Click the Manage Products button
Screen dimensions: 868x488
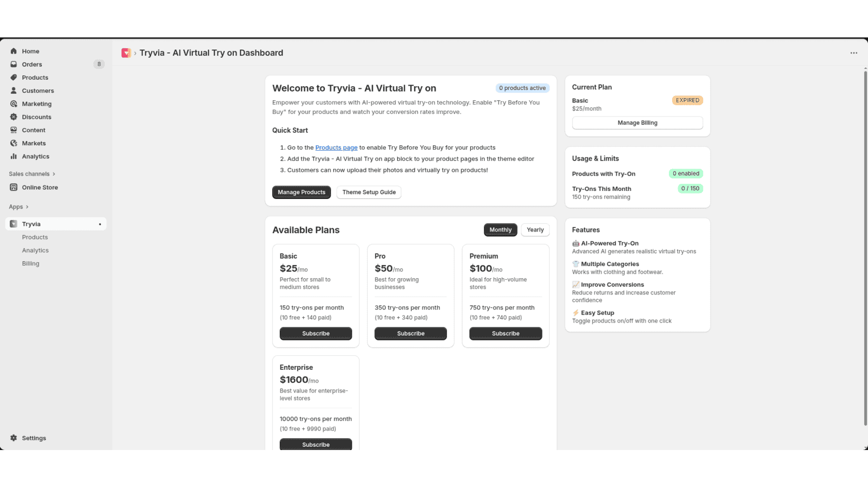click(x=302, y=192)
